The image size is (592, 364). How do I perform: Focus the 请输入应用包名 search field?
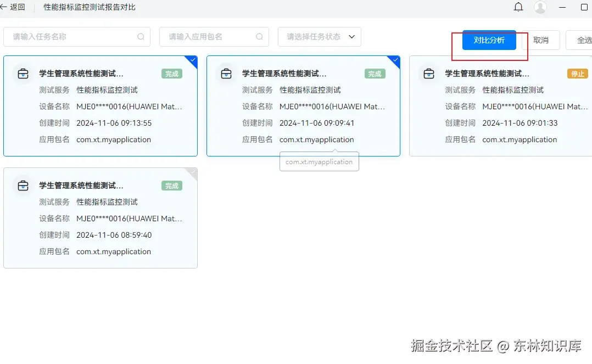(x=214, y=37)
